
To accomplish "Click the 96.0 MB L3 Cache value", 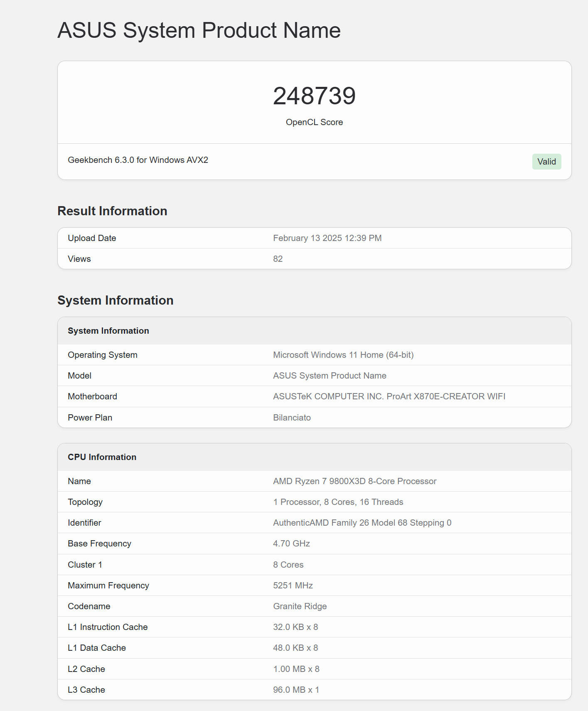I will [x=296, y=690].
